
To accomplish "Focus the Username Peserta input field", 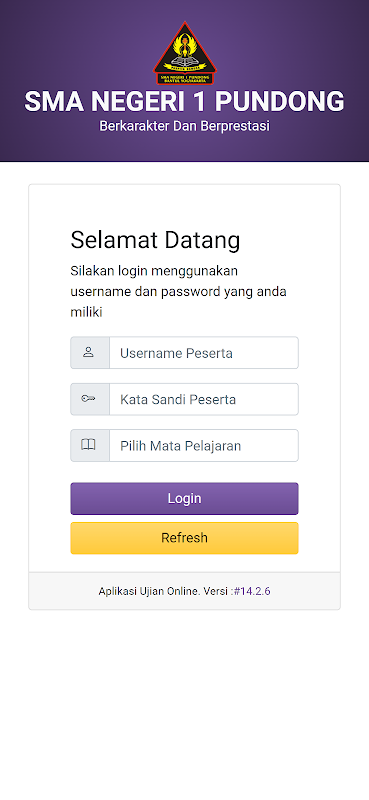I will click(204, 353).
